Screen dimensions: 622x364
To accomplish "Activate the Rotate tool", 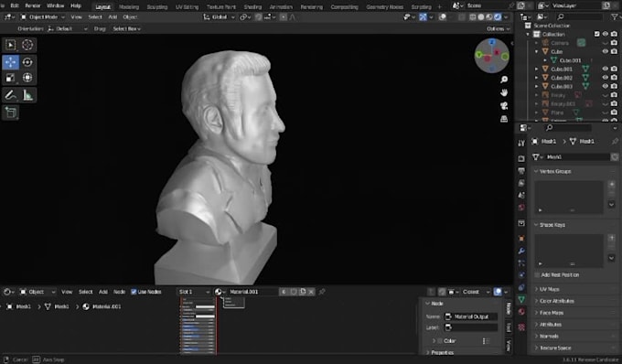I will pyautogui.click(x=27, y=62).
